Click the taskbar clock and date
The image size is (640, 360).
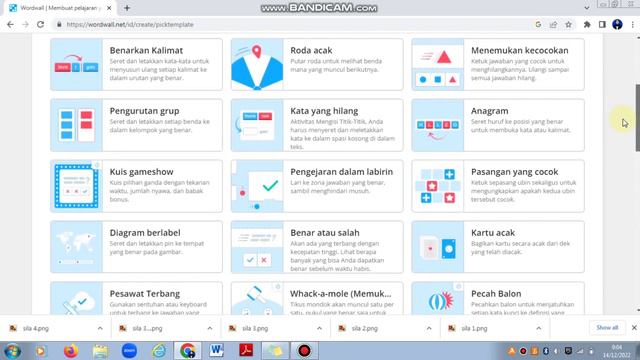tap(617, 351)
